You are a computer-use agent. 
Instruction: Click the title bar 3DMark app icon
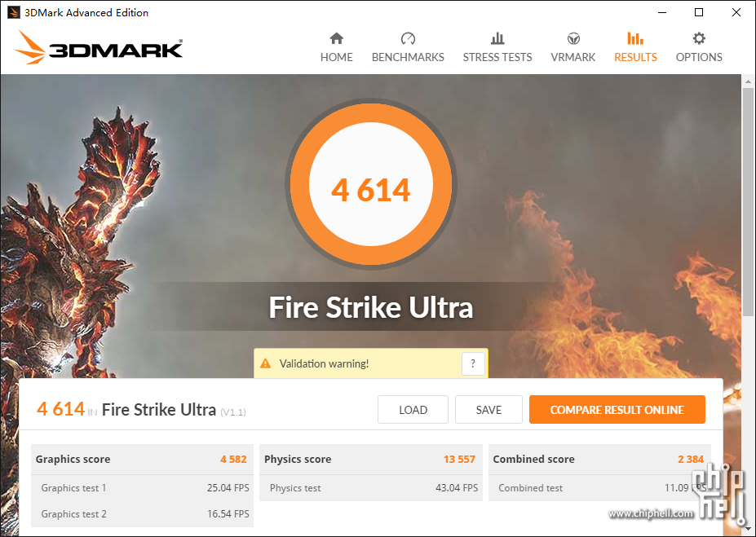pos(14,12)
